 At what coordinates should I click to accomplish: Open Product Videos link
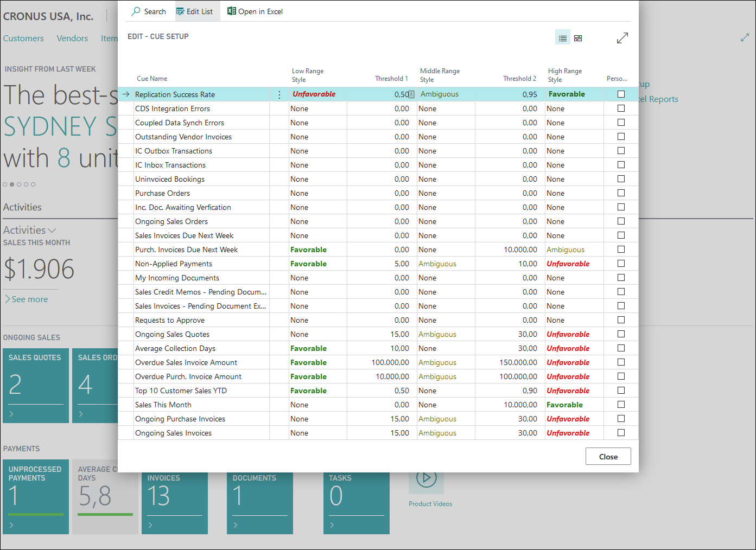point(430,504)
